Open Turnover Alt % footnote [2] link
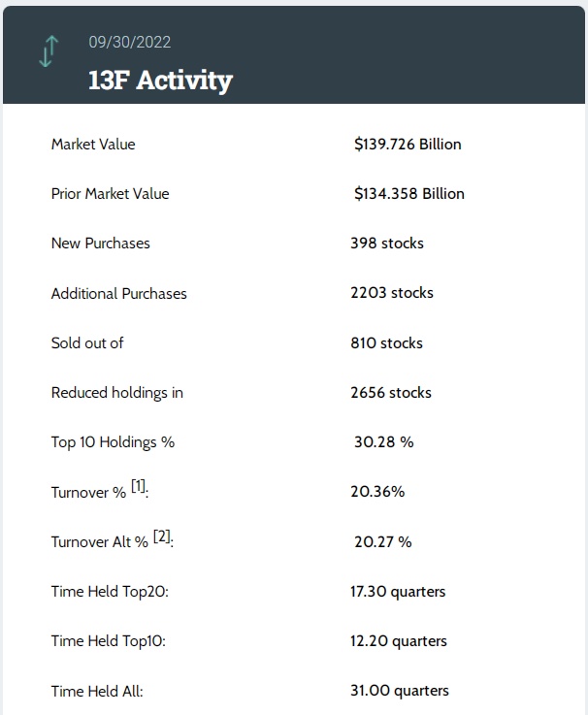 pos(162,538)
